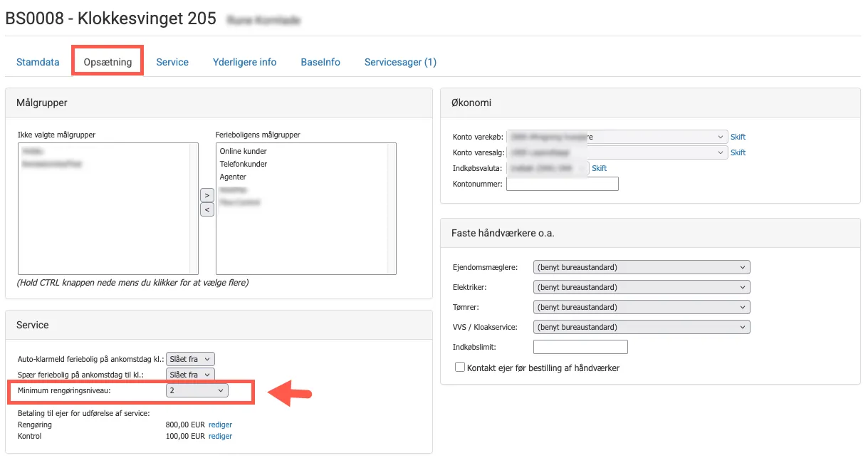Expand VVS / Kloakservice dropdown
This screenshot has width=868, height=458.
coord(641,327)
